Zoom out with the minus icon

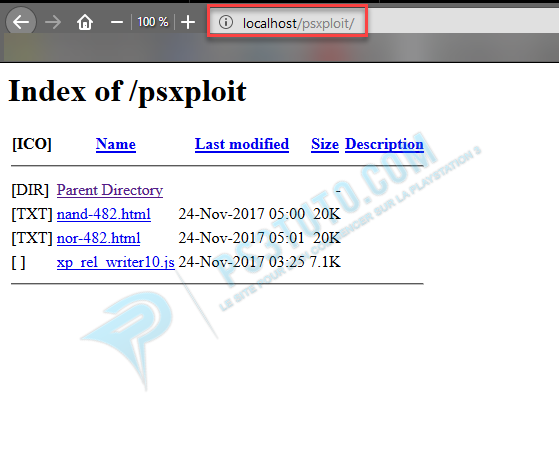click(x=117, y=22)
